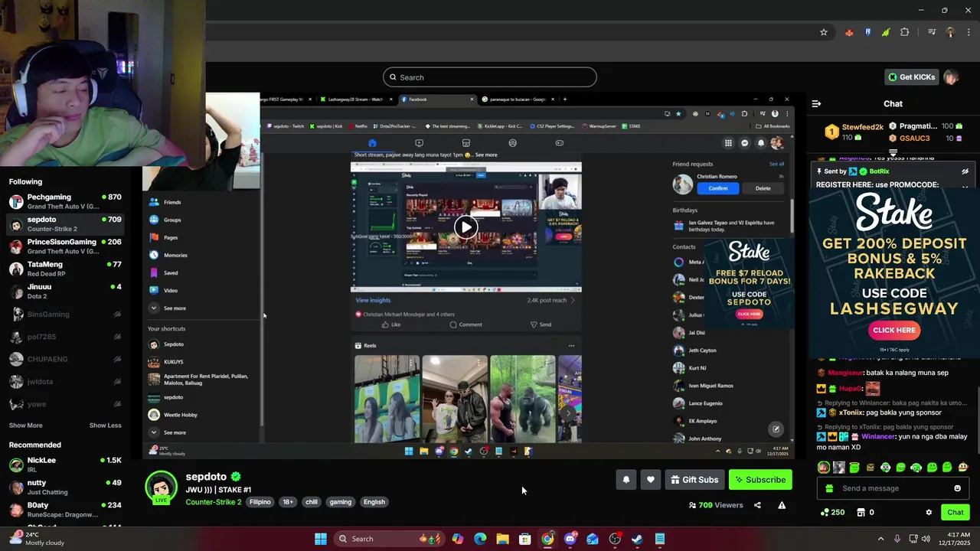980x551 pixels.
Task: Click the Gift Subs button
Action: (x=694, y=480)
